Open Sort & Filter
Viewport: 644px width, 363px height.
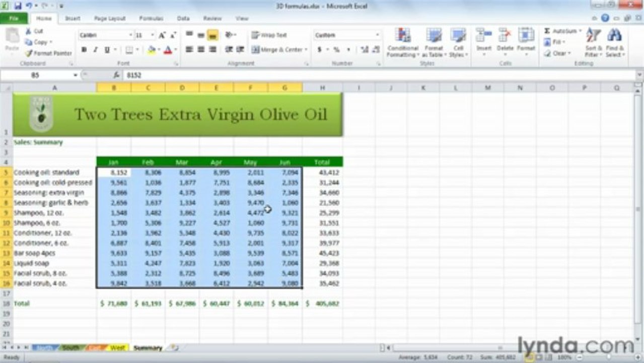[x=593, y=42]
